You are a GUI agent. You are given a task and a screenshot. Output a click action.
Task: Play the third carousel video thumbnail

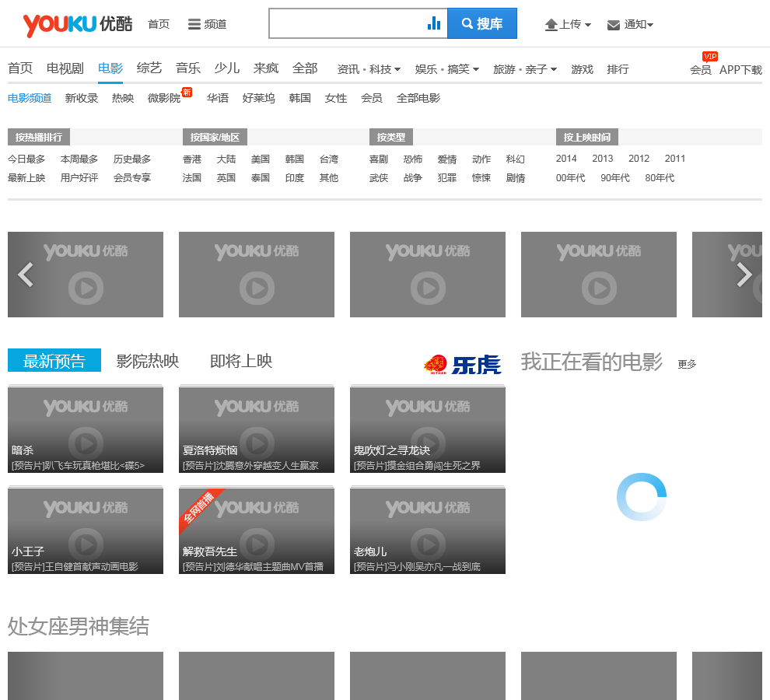pyautogui.click(x=427, y=275)
